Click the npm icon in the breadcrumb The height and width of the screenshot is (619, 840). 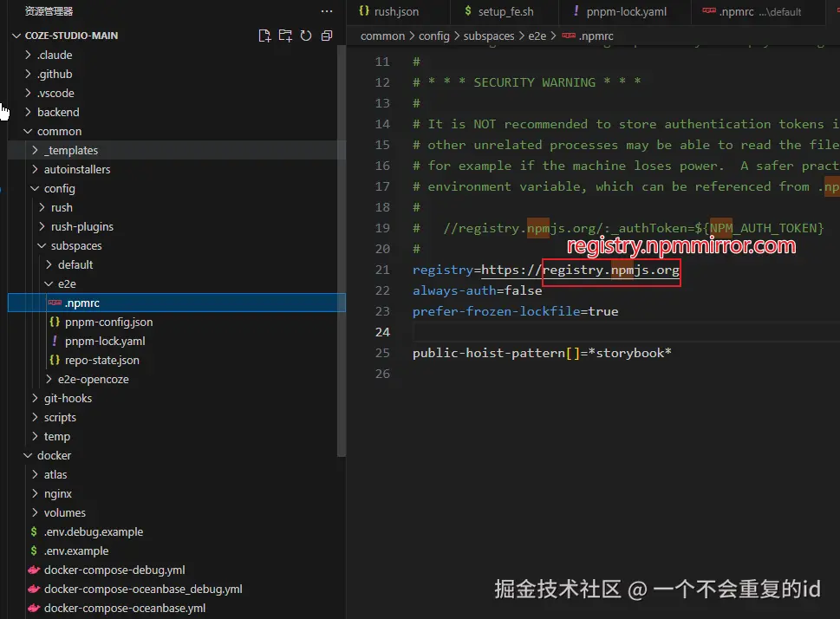click(x=569, y=36)
